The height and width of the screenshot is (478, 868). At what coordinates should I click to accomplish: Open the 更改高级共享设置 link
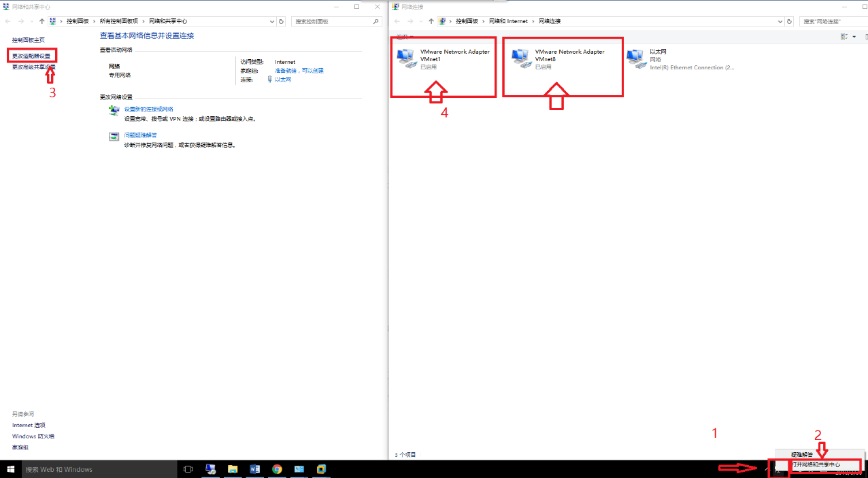[34, 67]
